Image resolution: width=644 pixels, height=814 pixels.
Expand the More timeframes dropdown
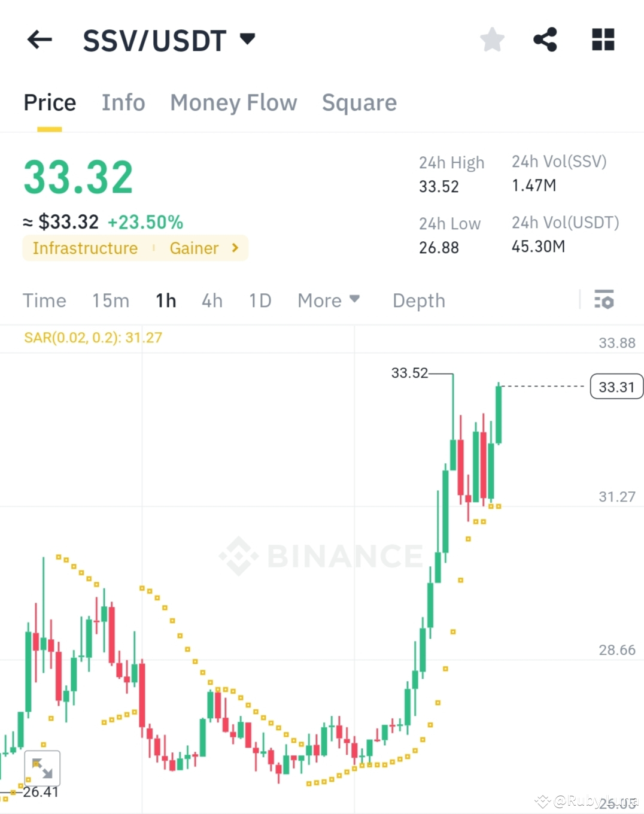(x=328, y=300)
